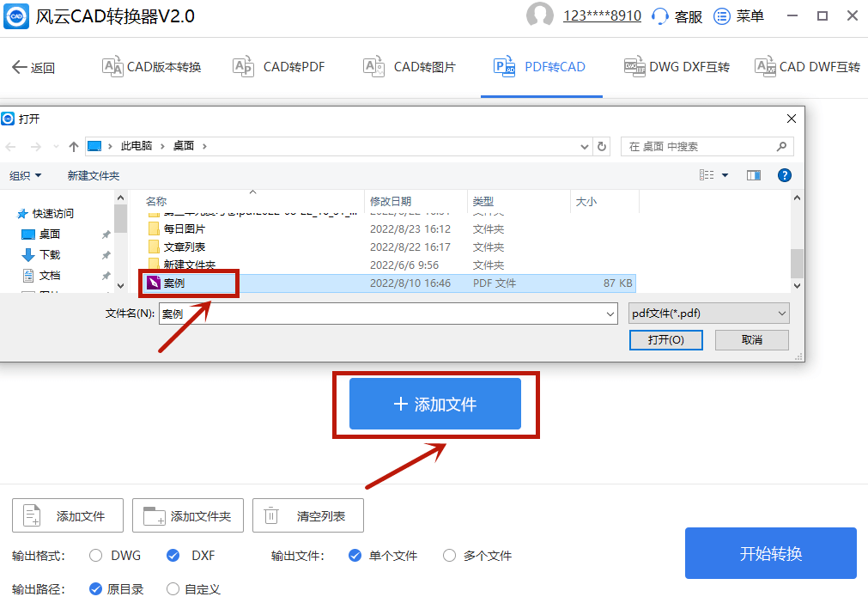Click dialog forward navigation arrow
868x609 pixels.
tap(36, 147)
